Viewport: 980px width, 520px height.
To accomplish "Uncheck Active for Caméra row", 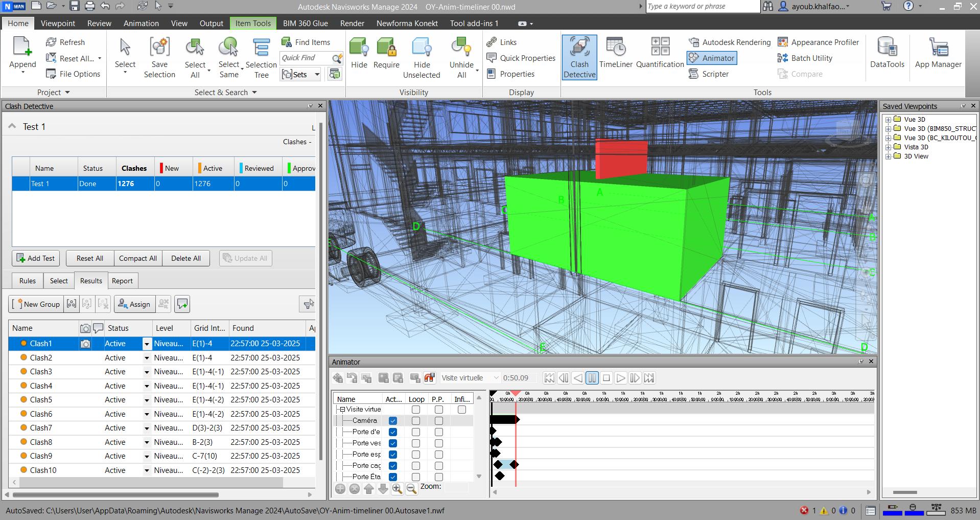I will point(393,421).
